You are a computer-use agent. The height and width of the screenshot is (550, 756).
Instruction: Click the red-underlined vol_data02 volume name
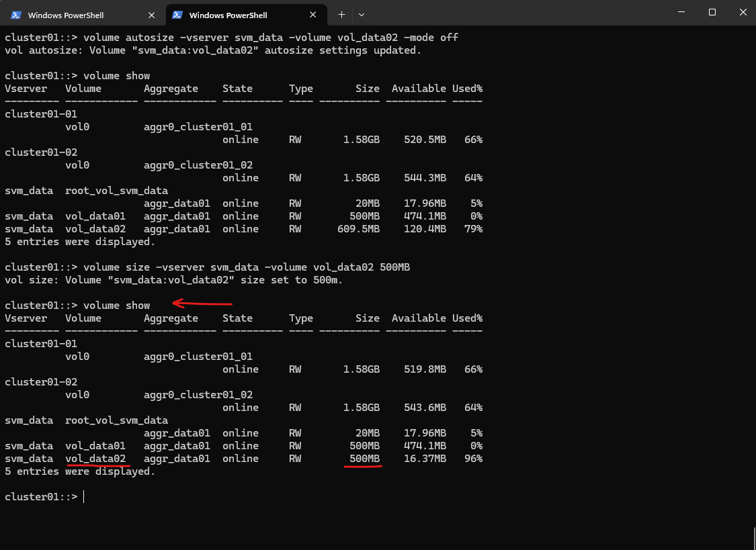point(96,459)
